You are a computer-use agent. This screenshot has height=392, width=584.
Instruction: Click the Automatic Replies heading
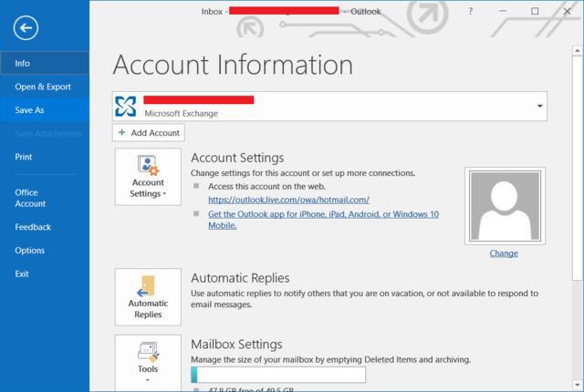(x=240, y=278)
